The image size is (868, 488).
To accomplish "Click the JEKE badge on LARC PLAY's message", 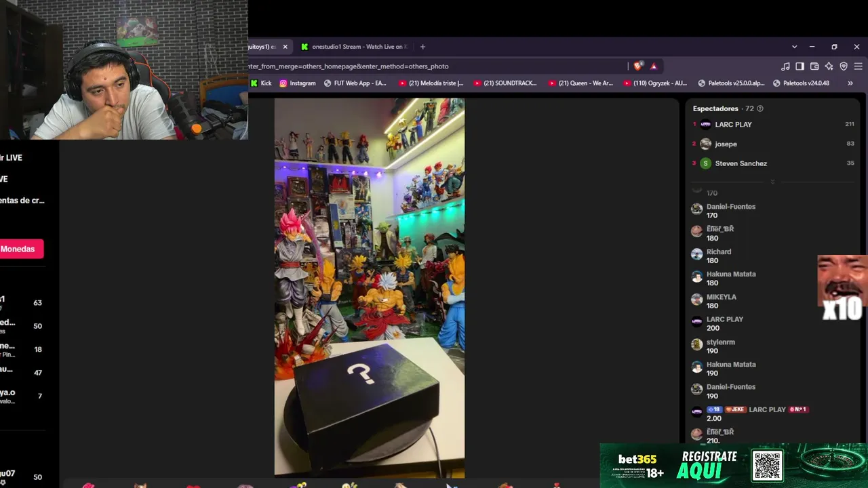I will [x=735, y=409].
